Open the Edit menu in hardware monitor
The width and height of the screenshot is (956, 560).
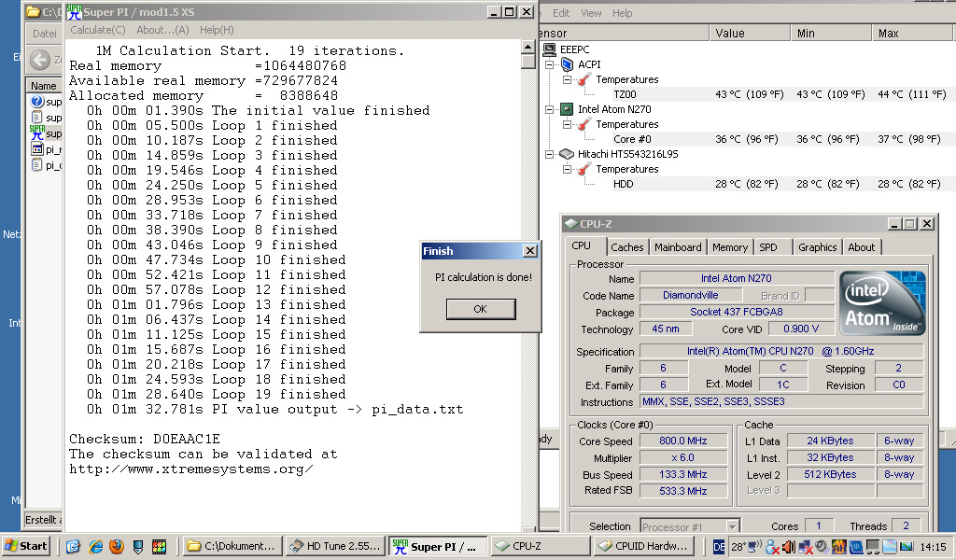coord(561,13)
